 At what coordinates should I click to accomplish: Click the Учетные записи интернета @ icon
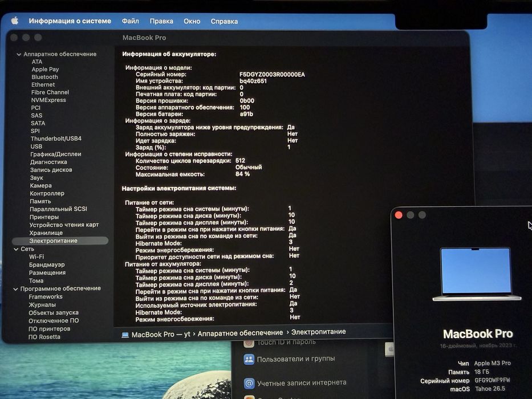point(249,384)
